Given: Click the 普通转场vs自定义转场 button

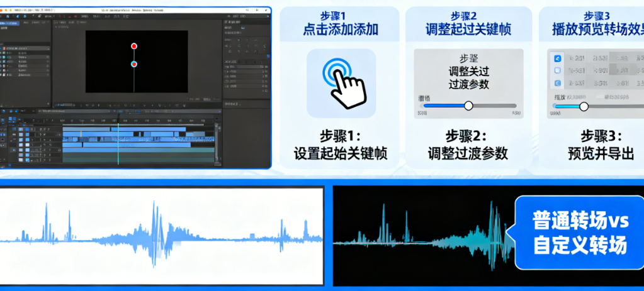Looking at the screenshot, I should [x=580, y=233].
